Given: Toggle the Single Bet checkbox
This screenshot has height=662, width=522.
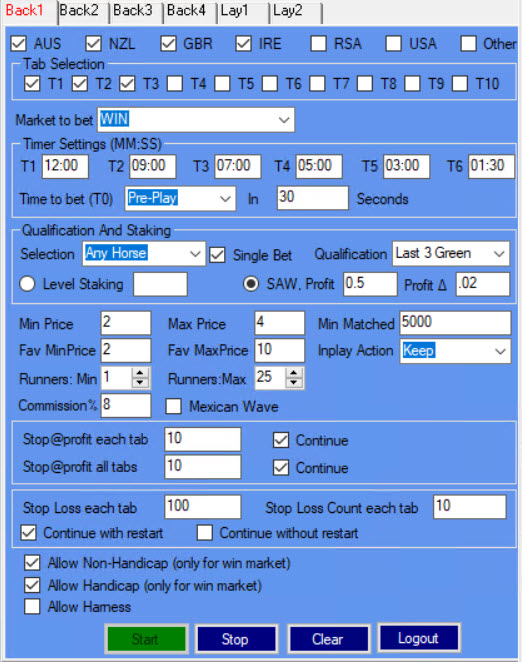Looking at the screenshot, I should pos(218,255).
